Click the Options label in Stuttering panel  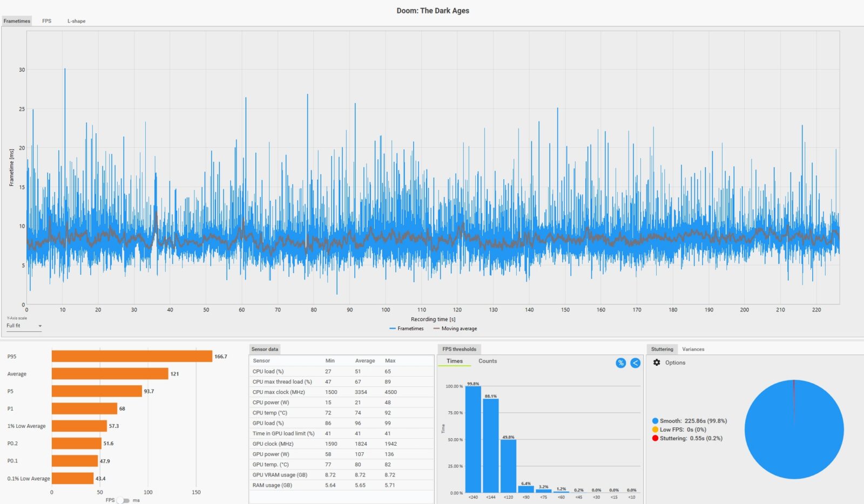click(x=675, y=363)
